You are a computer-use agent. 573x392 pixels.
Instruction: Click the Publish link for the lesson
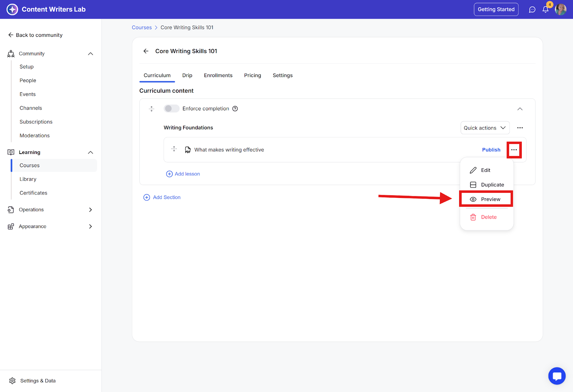[x=491, y=150]
